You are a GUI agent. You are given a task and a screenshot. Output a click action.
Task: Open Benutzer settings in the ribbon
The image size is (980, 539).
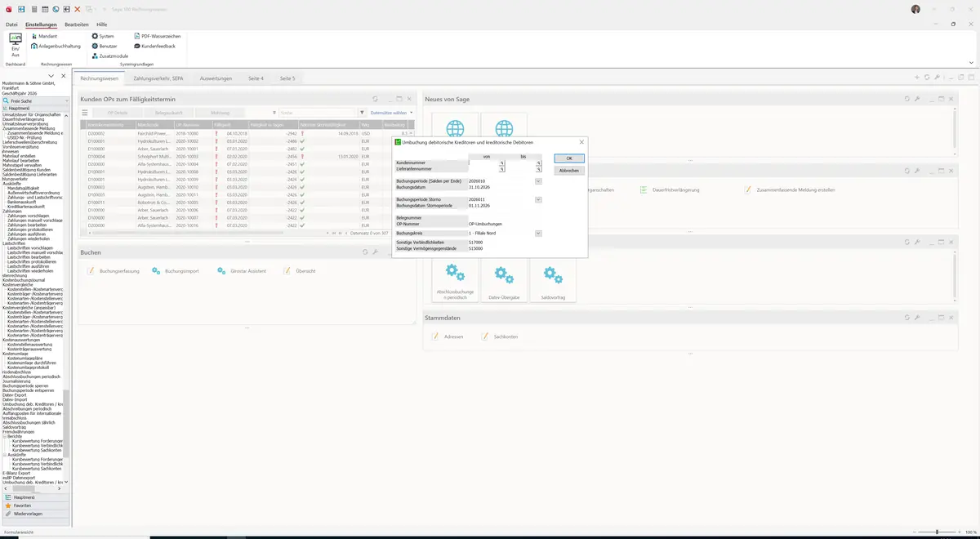pos(105,46)
